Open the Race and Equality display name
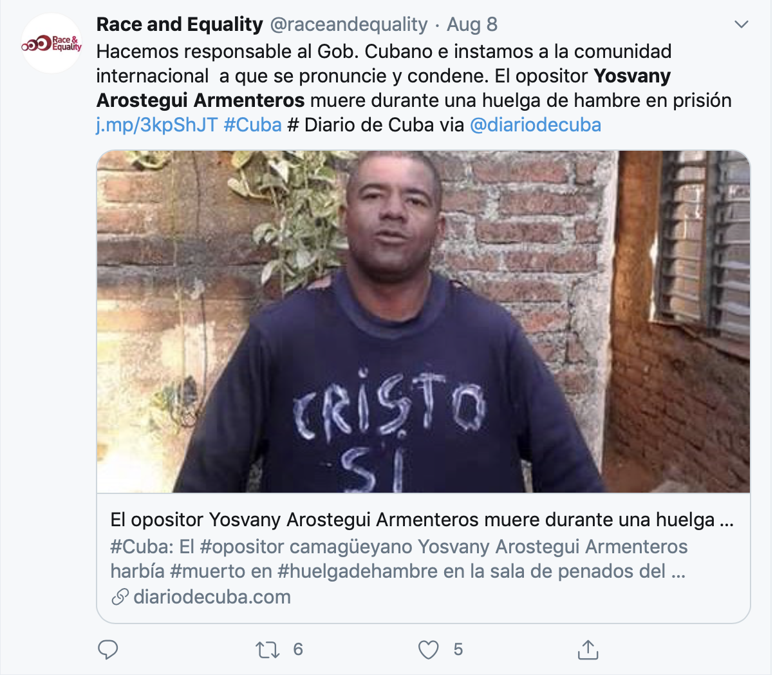Viewport: 784px width, 675px height. tap(180, 24)
